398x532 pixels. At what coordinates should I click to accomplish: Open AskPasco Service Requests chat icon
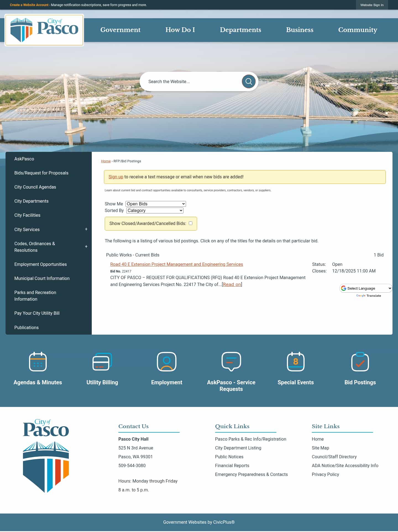[x=231, y=362]
